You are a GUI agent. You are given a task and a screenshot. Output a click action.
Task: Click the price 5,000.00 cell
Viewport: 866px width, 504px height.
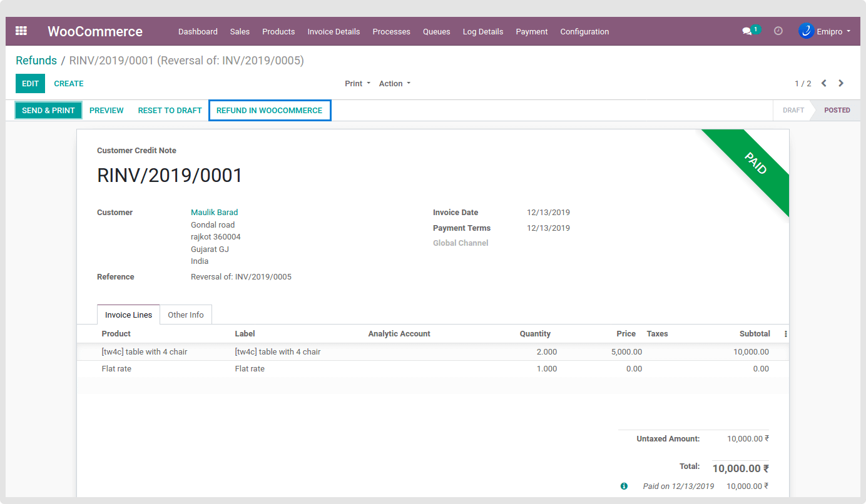click(626, 352)
